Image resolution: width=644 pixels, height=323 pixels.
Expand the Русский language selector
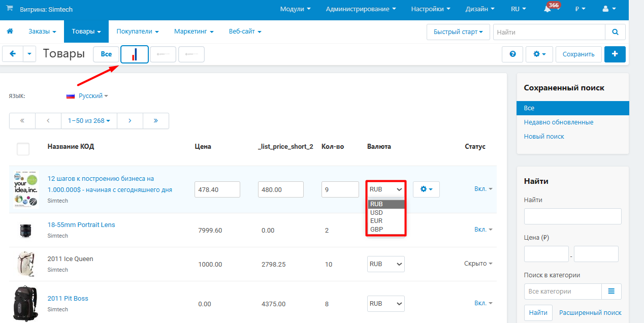(x=87, y=95)
